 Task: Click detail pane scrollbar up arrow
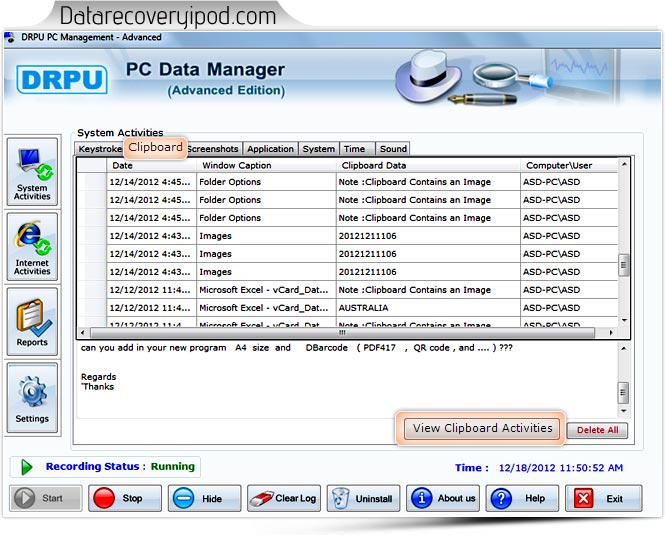[623, 348]
